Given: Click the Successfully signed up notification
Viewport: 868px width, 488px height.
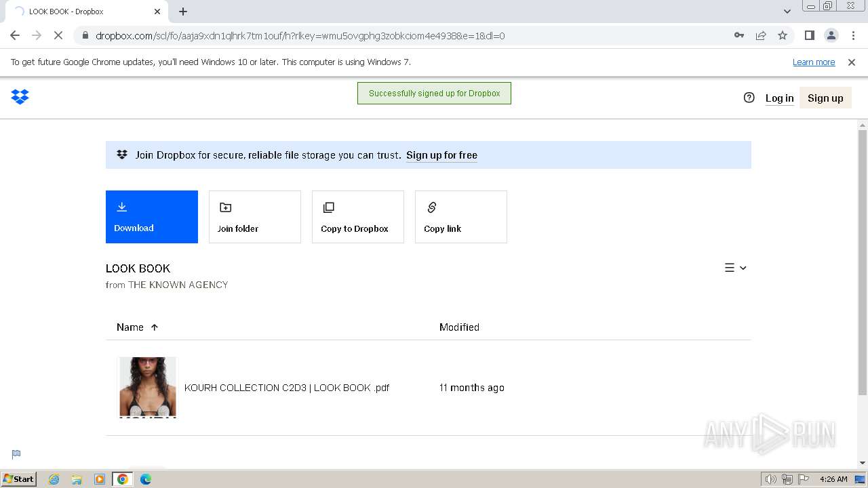Looking at the screenshot, I should click(434, 94).
